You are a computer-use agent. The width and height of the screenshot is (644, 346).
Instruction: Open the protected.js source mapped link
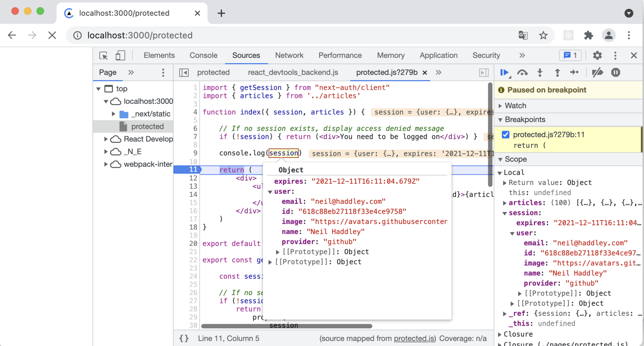414,338
